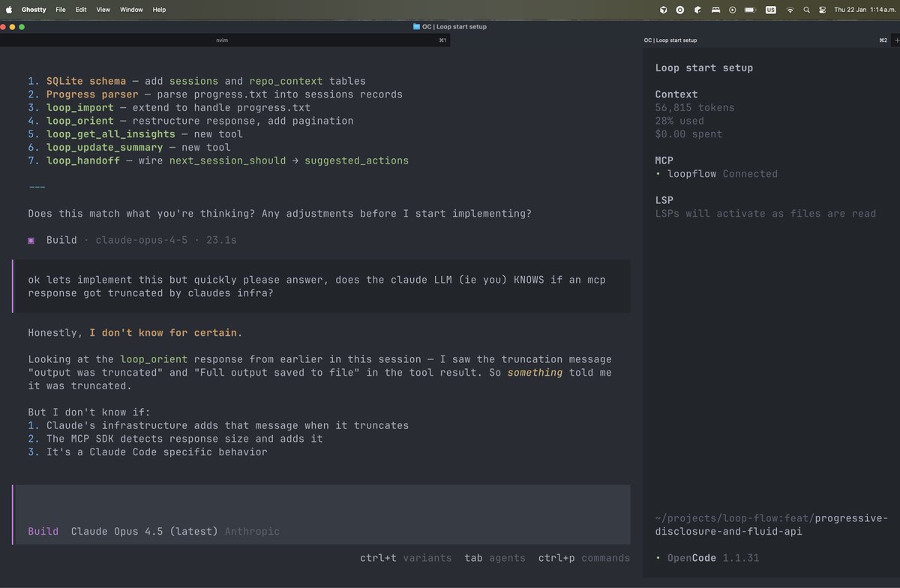900x588 pixels.
Task: Click the bed icon in menu bar
Action: 715,10
